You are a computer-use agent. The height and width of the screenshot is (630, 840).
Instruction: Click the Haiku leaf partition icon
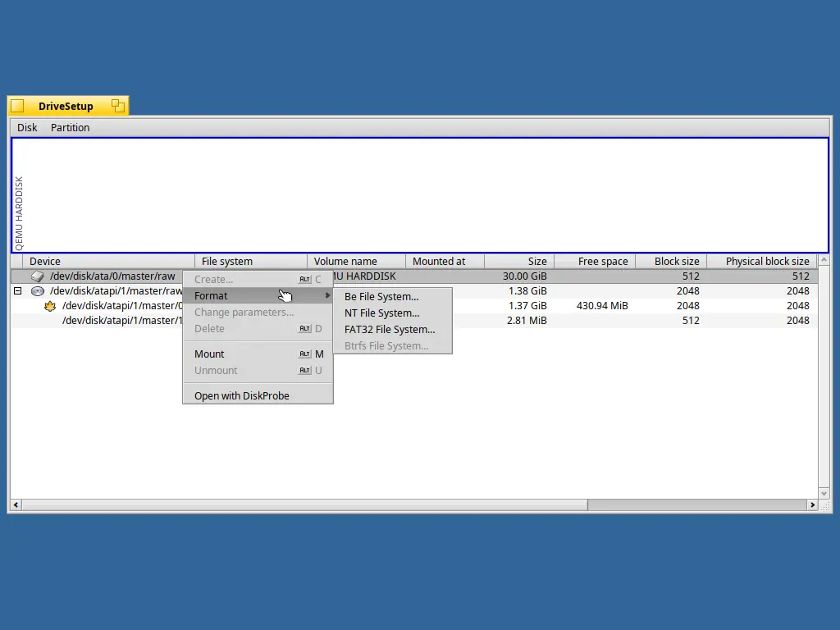click(50, 306)
